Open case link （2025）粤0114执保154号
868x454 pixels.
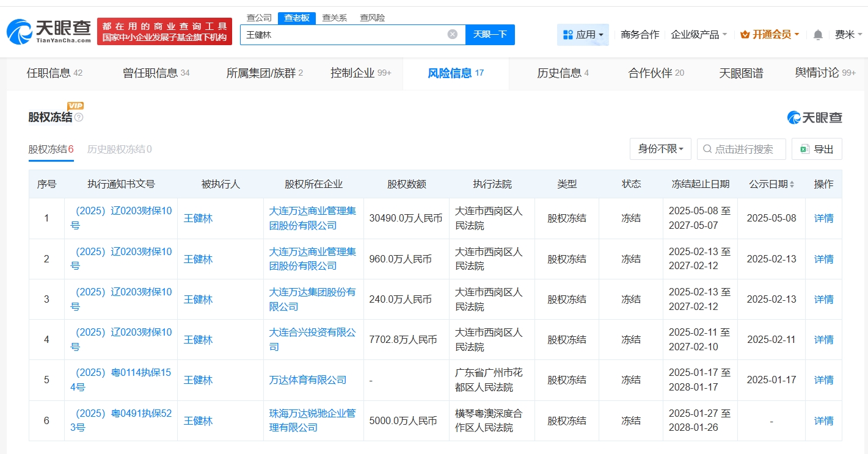121,380
